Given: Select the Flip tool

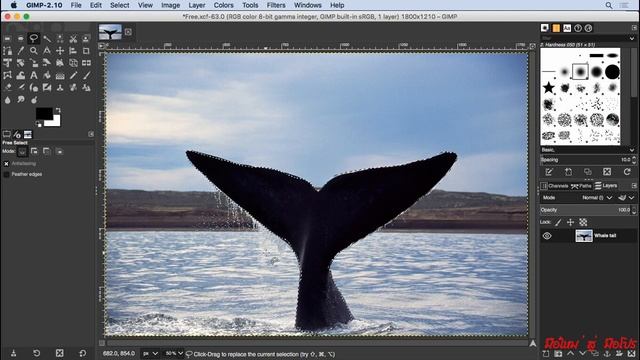Looking at the screenshot, I should pyautogui.click(x=86, y=63).
